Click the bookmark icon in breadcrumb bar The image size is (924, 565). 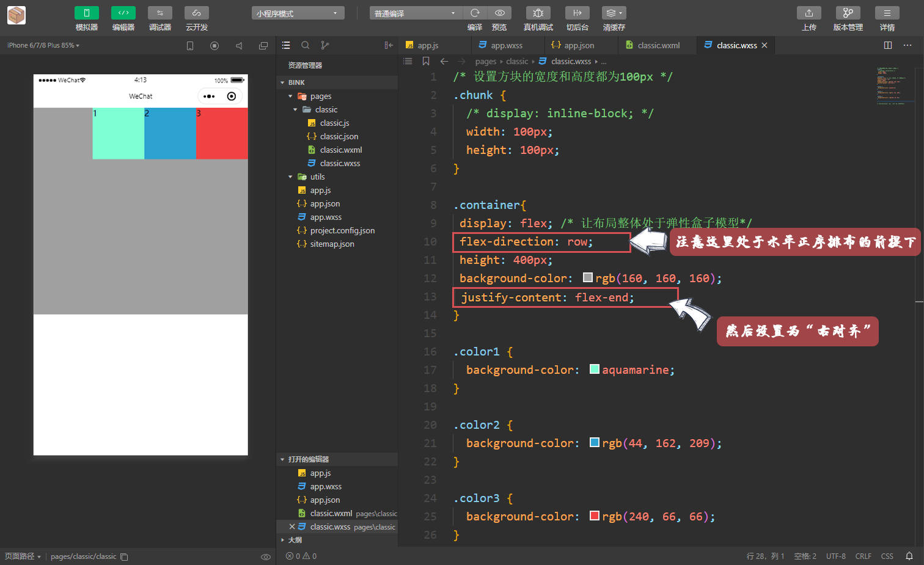(426, 61)
